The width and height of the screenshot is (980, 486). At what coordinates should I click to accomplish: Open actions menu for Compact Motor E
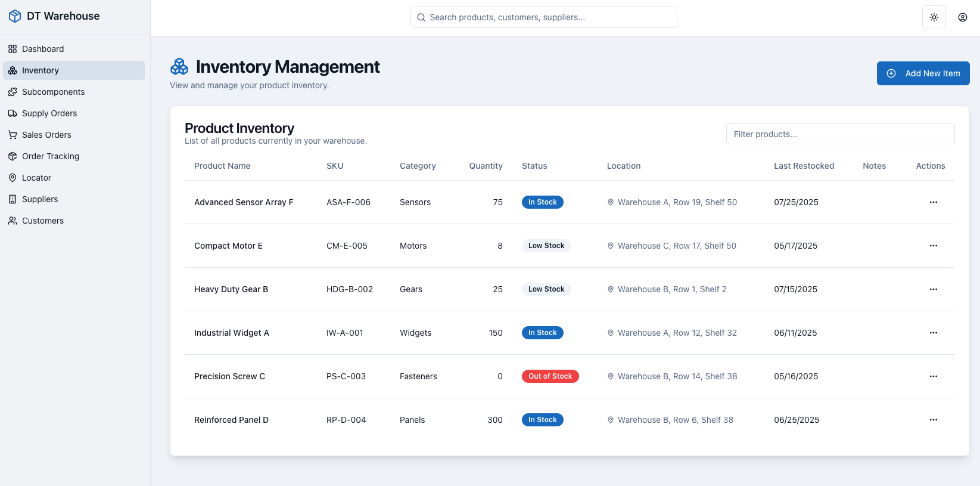[934, 246]
